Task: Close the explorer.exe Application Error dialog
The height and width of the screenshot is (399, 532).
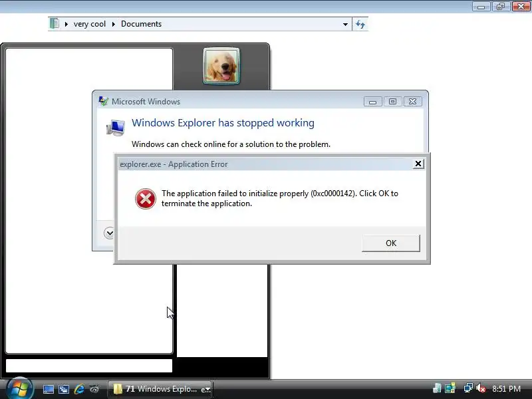Action: tap(418, 164)
